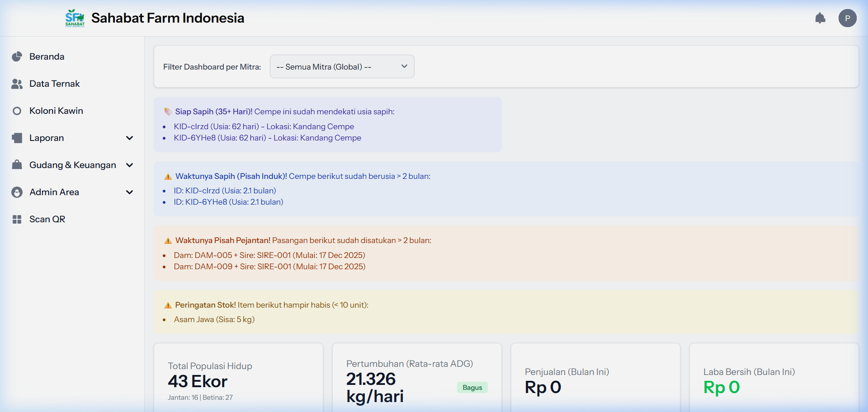This screenshot has height=412, width=868.
Task: Expand the Admin Area section
Action: (x=130, y=192)
